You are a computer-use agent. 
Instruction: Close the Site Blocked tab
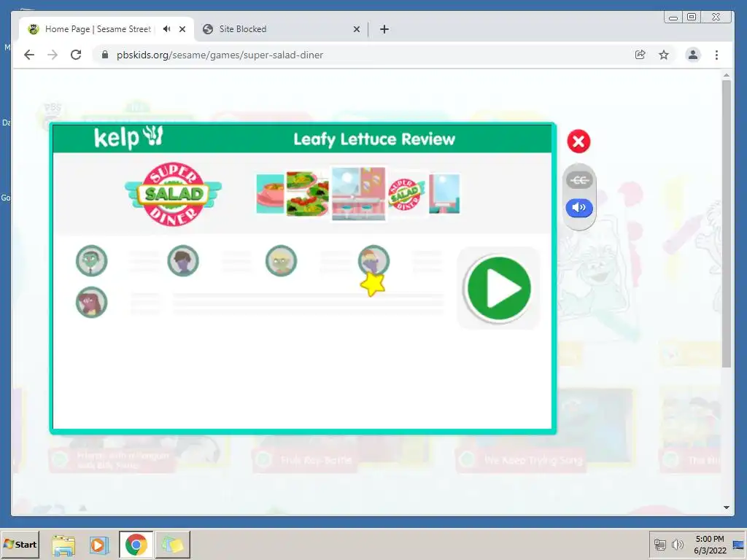pos(356,29)
